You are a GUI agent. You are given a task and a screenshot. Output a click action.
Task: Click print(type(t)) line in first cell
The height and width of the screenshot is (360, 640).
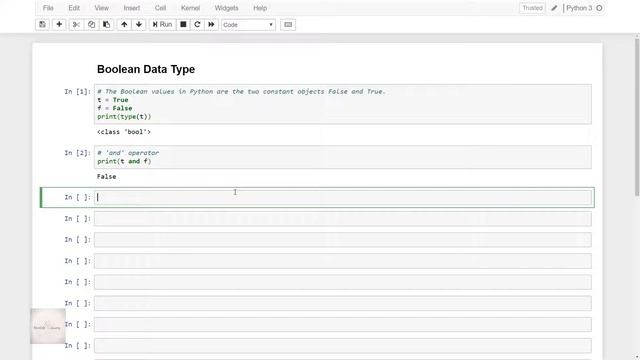click(124, 117)
